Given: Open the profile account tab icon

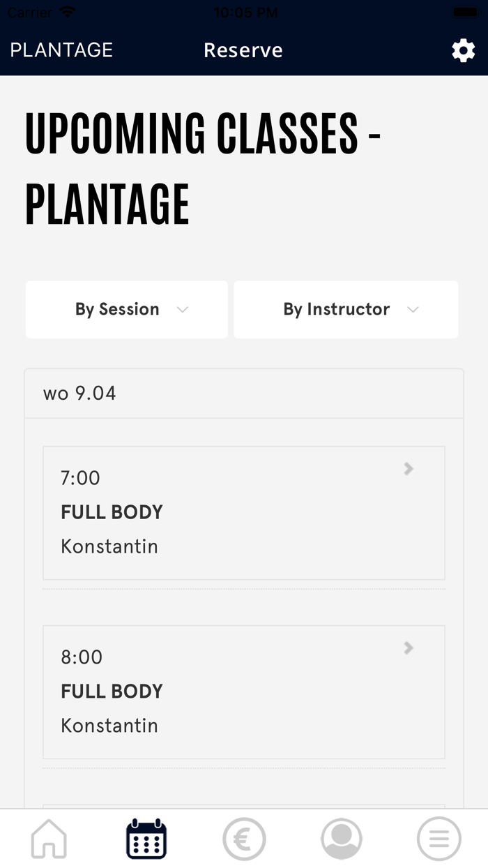Looking at the screenshot, I should [342, 838].
